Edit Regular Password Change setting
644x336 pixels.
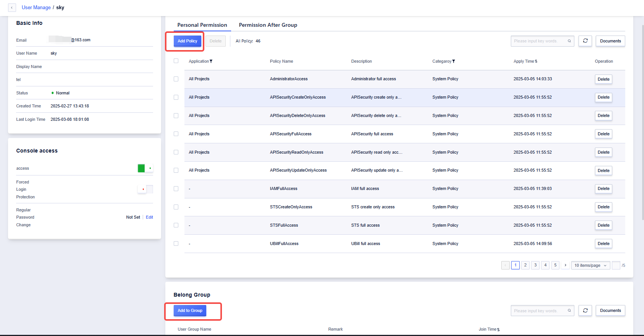pyautogui.click(x=149, y=217)
